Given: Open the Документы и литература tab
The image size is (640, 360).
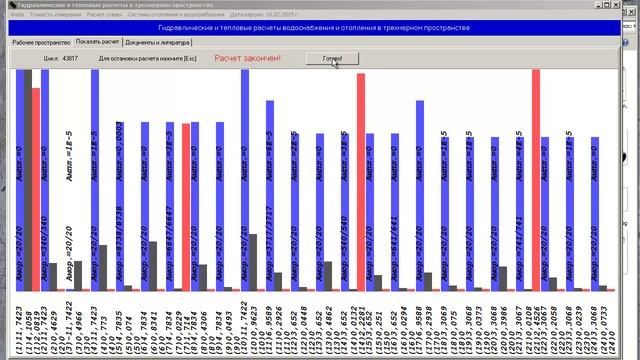Looking at the screenshot, I should pos(157,42).
